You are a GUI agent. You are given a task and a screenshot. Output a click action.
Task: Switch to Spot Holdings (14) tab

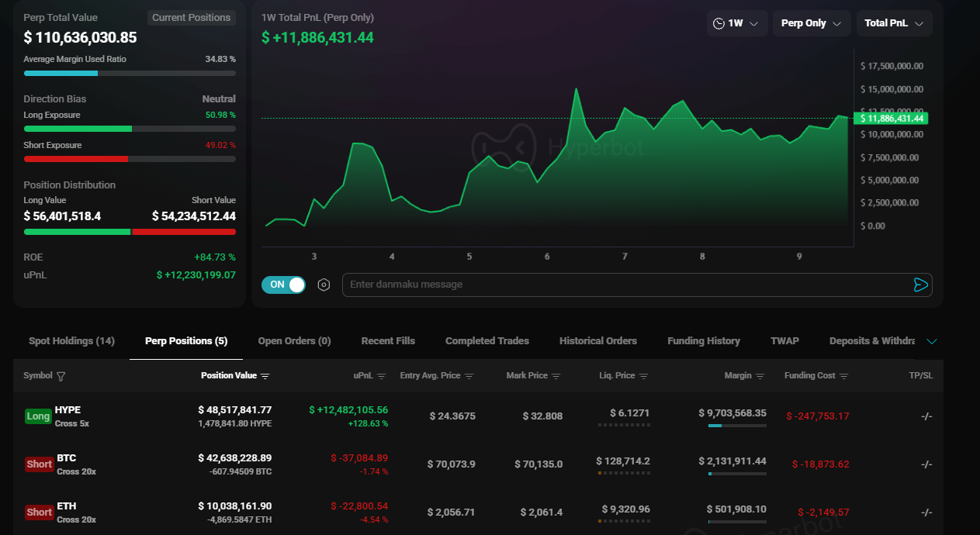[71, 341]
